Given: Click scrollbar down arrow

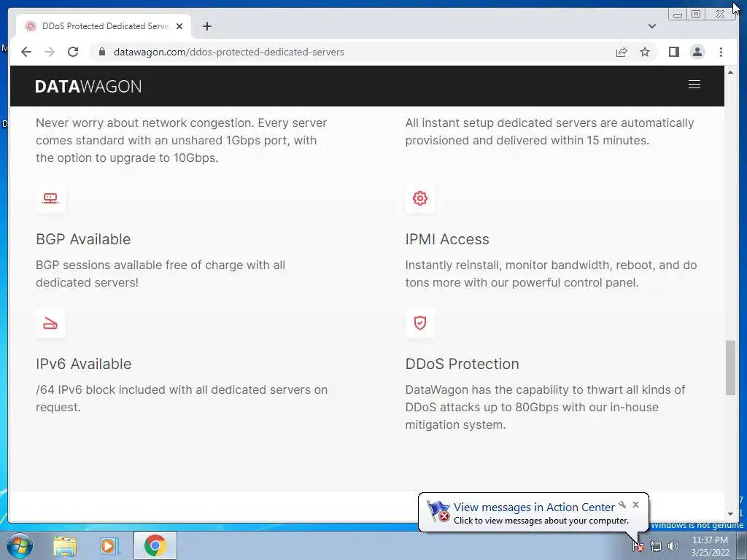Looking at the screenshot, I should 730,514.
